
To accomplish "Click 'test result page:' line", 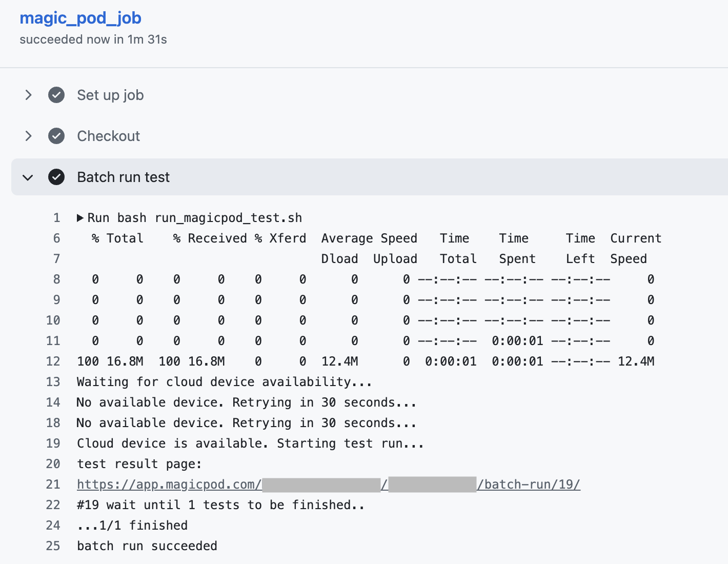I will click(139, 464).
